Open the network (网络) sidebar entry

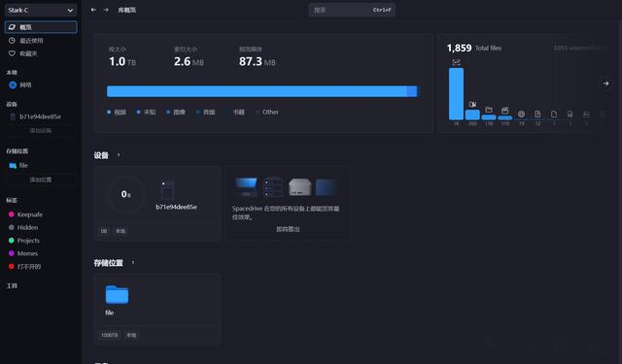(x=41, y=84)
